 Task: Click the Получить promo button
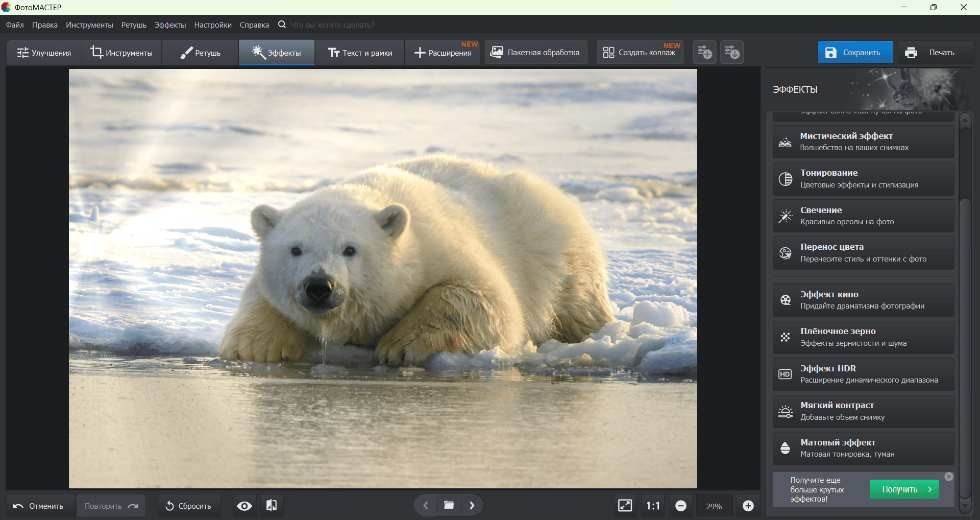904,489
